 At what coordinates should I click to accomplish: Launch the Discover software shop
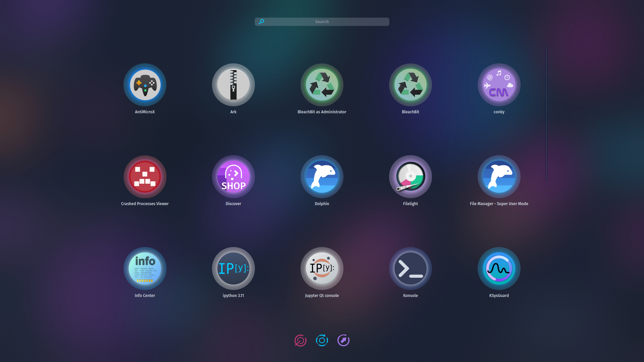coord(233,177)
